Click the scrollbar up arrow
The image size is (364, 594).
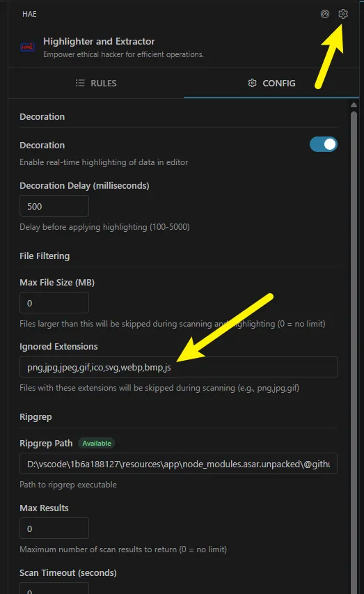click(354, 105)
